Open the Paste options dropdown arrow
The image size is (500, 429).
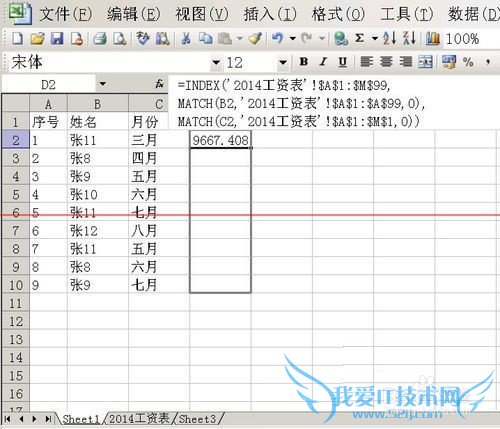pos(239,39)
